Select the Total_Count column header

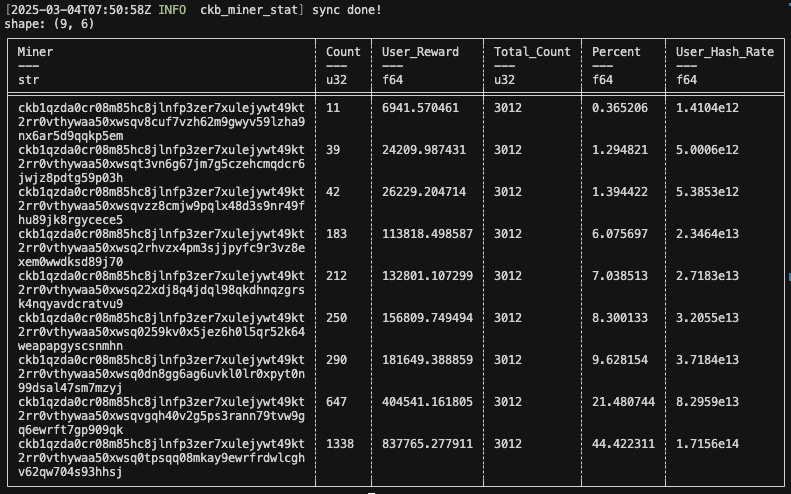point(532,51)
